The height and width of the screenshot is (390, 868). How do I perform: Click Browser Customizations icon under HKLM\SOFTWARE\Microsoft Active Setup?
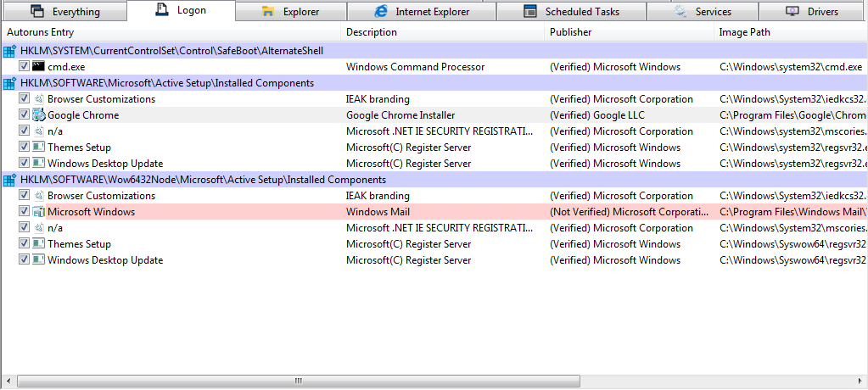point(38,99)
